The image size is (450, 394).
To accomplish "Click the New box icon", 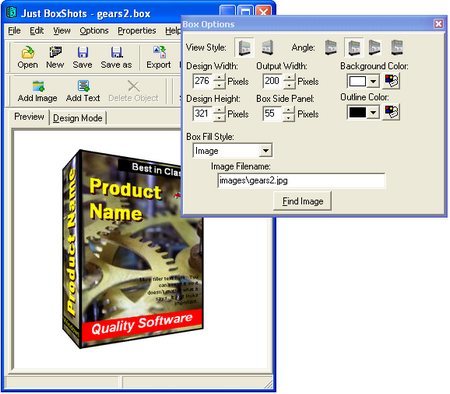I will coord(55,52).
